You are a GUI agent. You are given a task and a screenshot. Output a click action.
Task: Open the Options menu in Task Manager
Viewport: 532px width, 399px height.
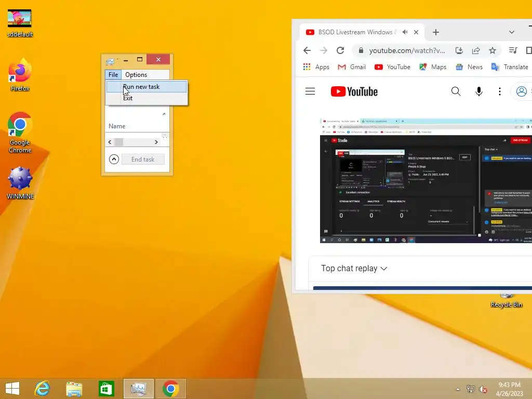pos(136,75)
